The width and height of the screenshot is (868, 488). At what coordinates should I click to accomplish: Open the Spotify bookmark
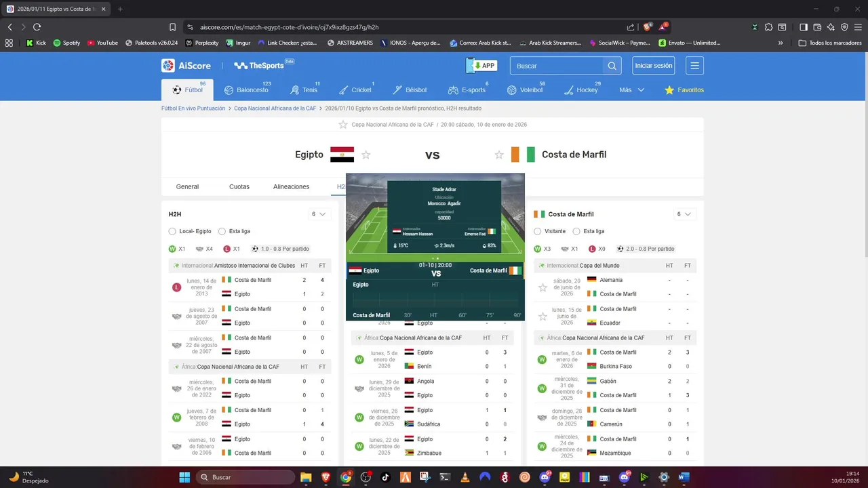pyautogui.click(x=66, y=43)
